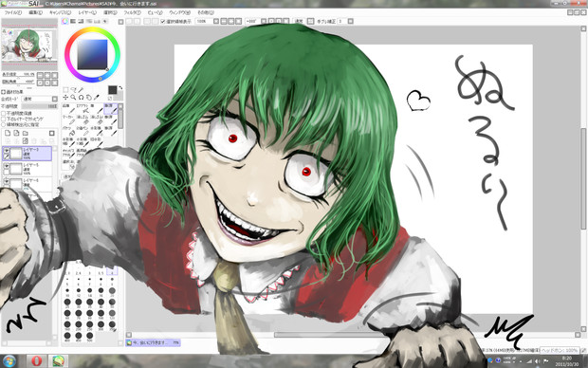Select the Zoom magnifier tool
The height and width of the screenshot is (368, 588).
(x=73, y=97)
